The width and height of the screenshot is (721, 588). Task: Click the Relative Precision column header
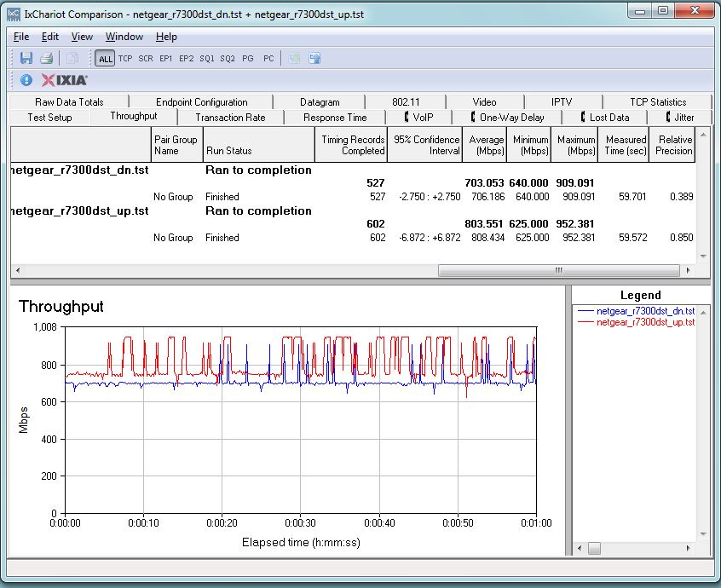pyautogui.click(x=672, y=145)
